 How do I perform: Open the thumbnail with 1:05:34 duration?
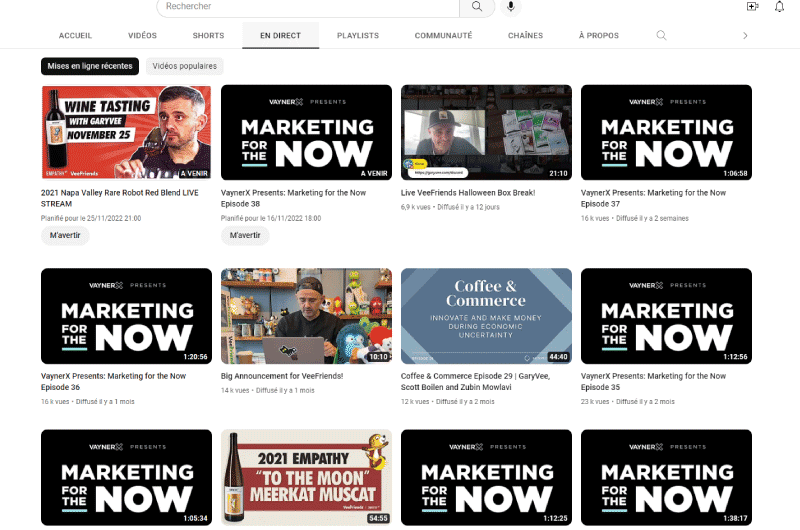(x=126, y=477)
